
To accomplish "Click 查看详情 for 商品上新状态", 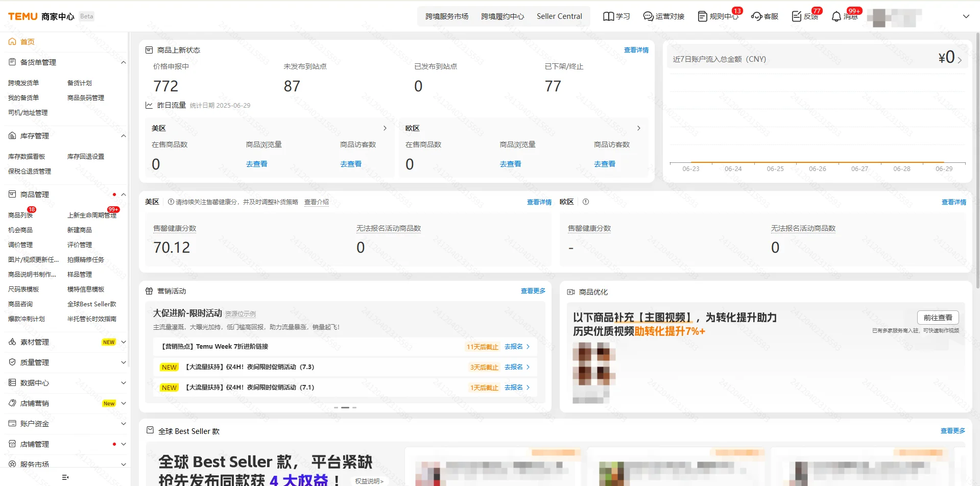I will tap(636, 50).
